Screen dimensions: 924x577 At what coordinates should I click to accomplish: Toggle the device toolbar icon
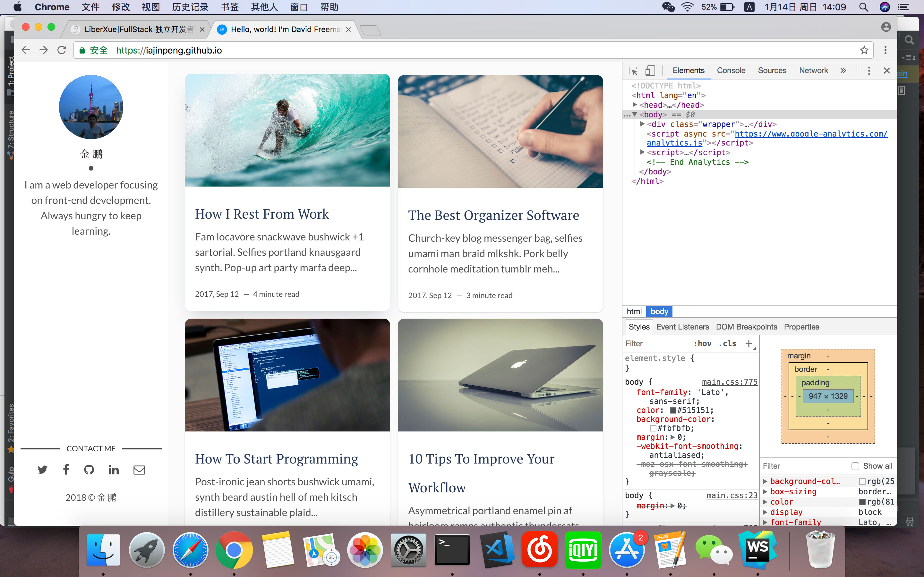tap(650, 71)
